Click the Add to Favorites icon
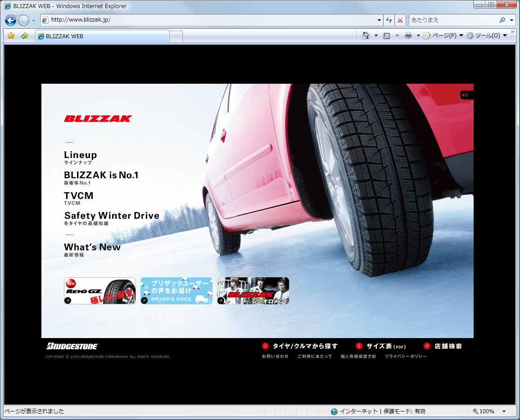The image size is (520, 420). tap(24, 36)
